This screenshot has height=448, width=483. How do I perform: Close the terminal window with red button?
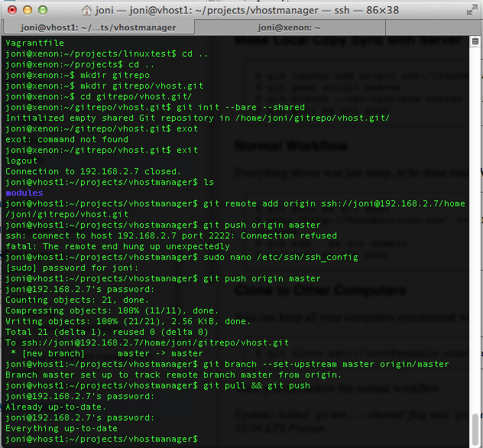click(x=12, y=10)
